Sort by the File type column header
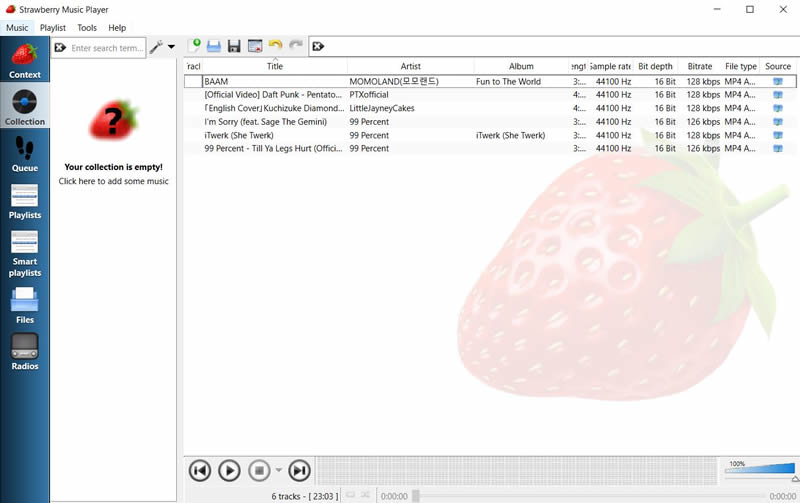This screenshot has height=503, width=800. [x=741, y=66]
